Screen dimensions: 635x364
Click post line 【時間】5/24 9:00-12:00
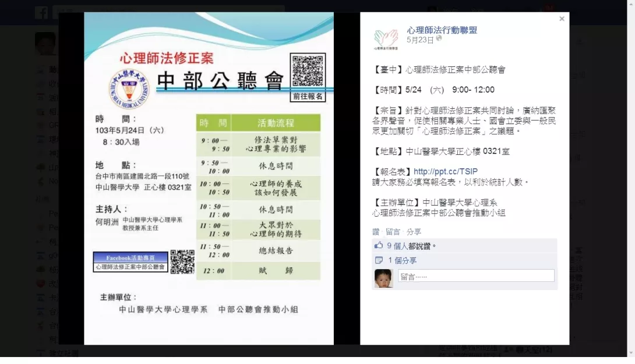click(433, 90)
